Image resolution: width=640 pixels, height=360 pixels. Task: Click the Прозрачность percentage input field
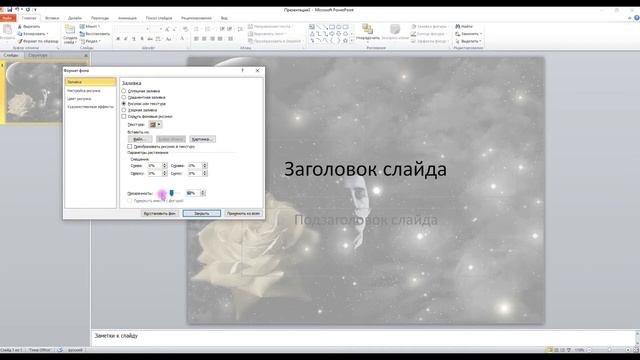point(192,193)
